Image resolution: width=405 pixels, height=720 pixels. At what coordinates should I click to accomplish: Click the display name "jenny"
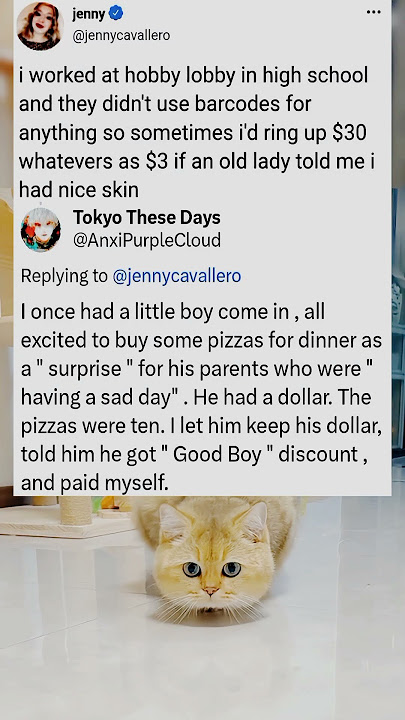pos(90,14)
